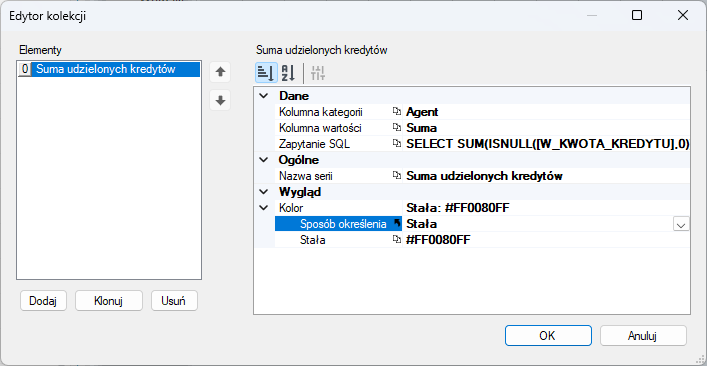This screenshot has width=707, height=366.
Task: Select the Kolor property row
Action: 482,208
